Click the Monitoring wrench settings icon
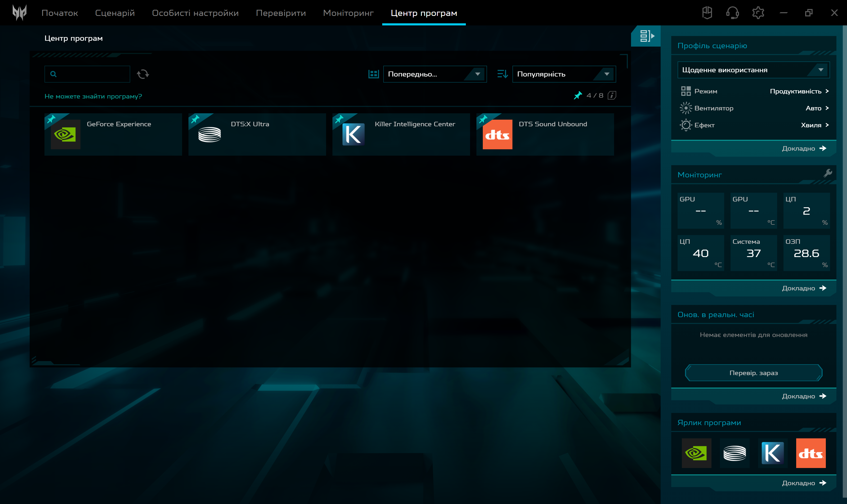 tap(828, 173)
